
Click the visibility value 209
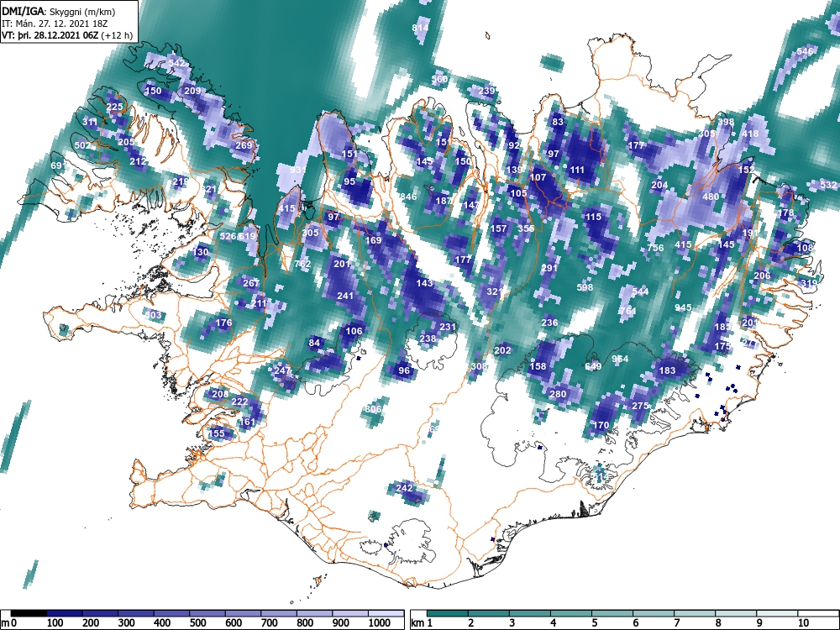192,91
